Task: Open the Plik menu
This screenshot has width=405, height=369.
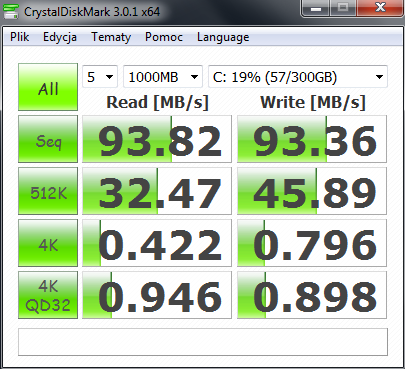Action: click(19, 37)
